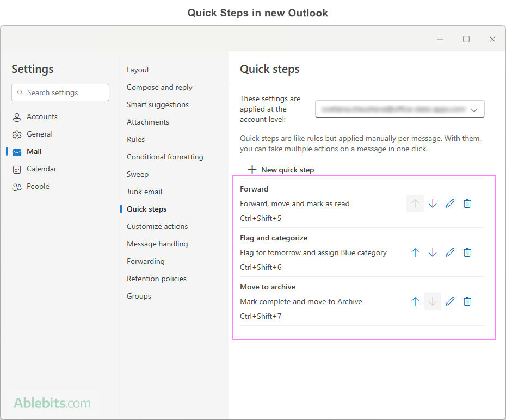Open the account selection dropdown
This screenshot has height=420, width=506.
pyautogui.click(x=399, y=109)
